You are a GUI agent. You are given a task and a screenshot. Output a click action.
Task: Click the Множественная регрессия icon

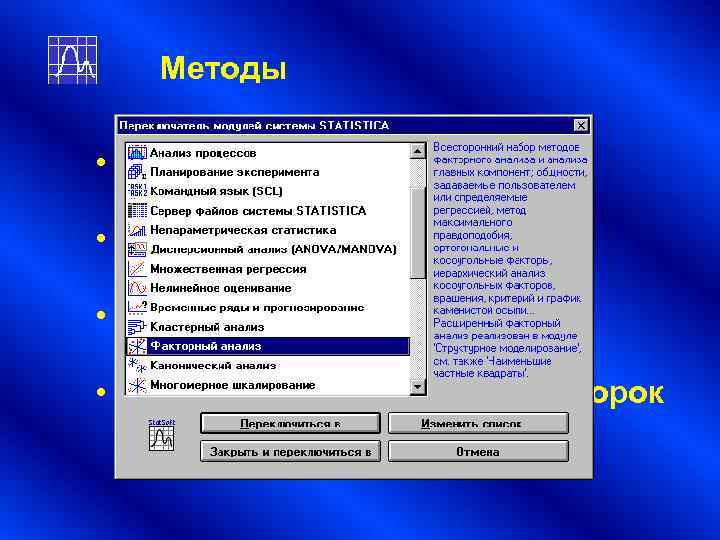(137, 269)
